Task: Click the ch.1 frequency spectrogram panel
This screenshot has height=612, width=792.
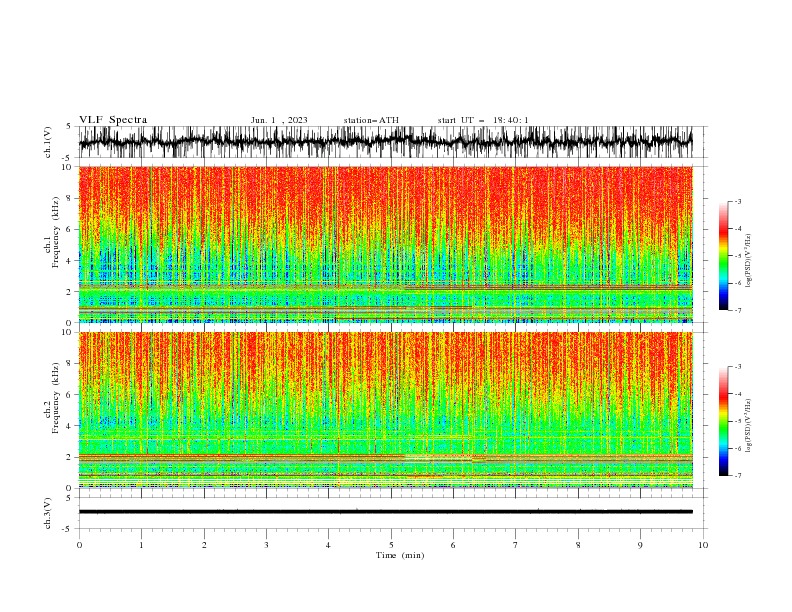Action: 385,244
